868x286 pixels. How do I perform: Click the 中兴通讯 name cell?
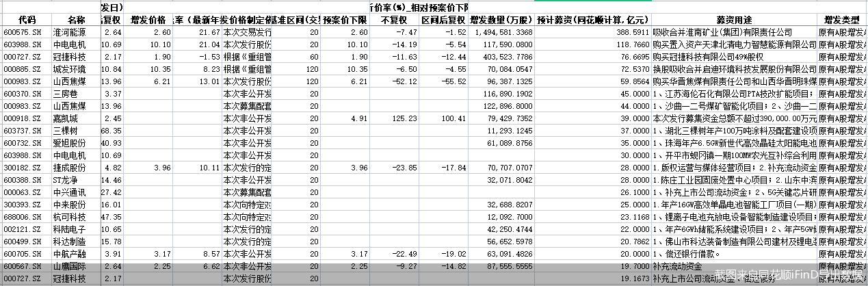click(x=69, y=192)
